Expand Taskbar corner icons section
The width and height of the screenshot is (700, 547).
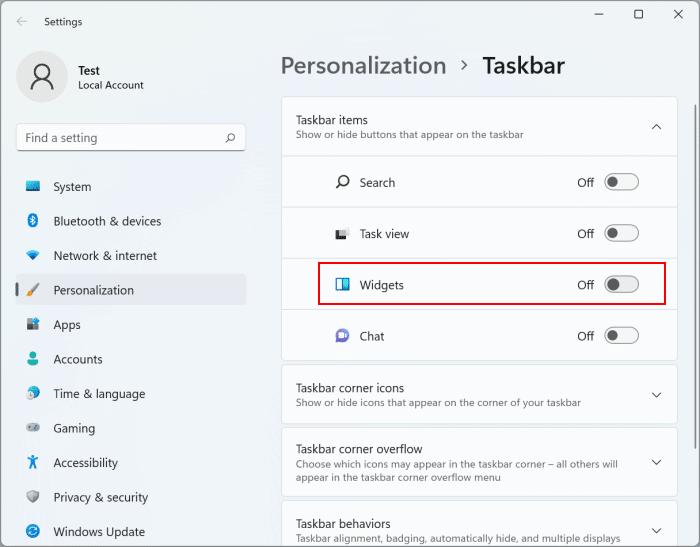point(656,395)
